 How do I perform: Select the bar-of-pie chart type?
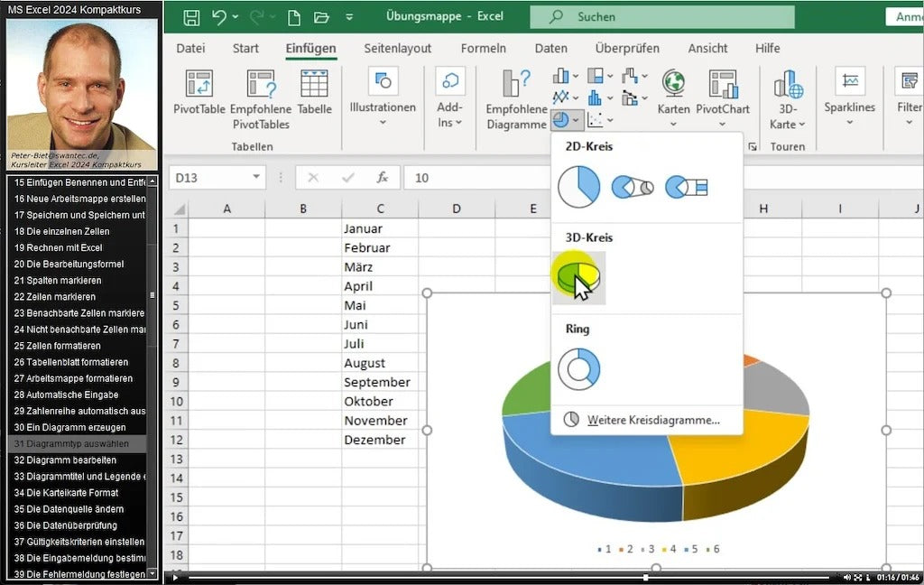(686, 187)
